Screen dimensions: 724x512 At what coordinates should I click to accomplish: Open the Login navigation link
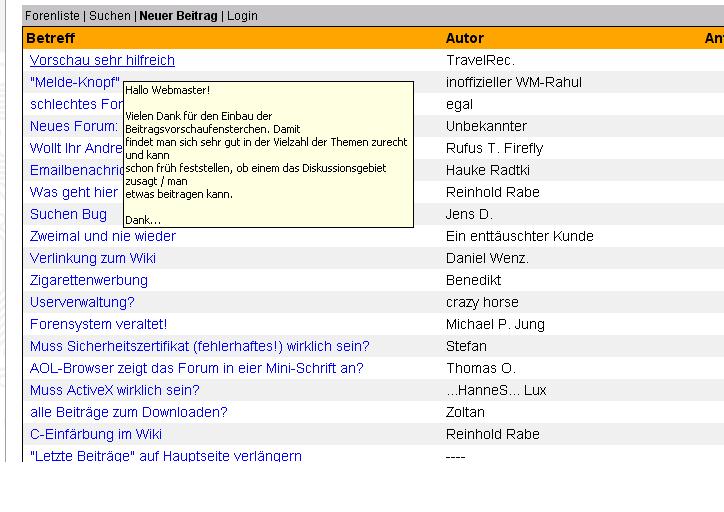[x=242, y=16]
